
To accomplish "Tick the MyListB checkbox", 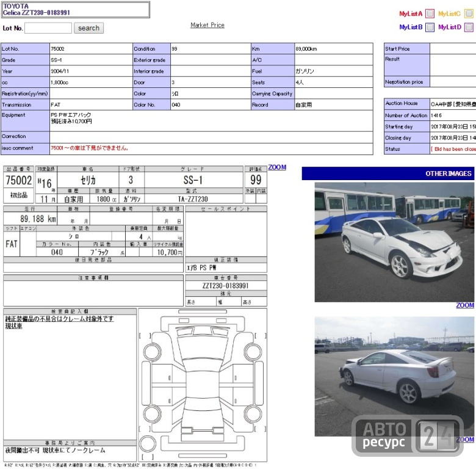I will (430, 27).
